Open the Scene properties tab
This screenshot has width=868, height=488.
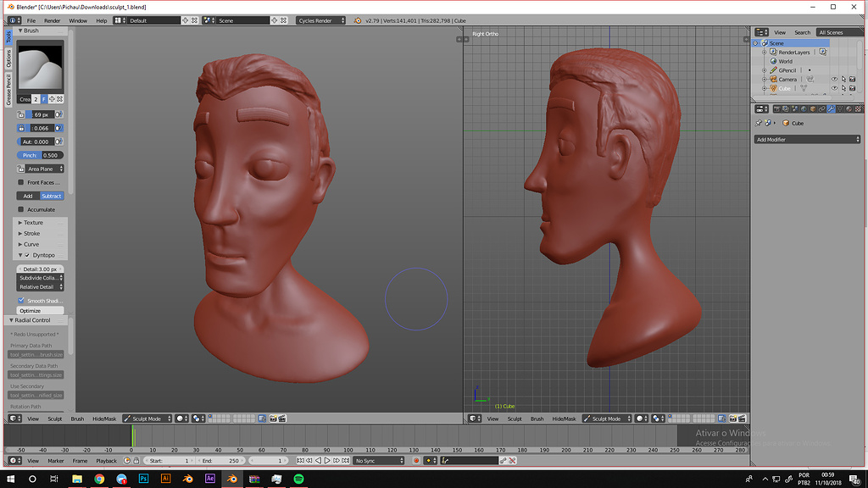[x=795, y=109]
